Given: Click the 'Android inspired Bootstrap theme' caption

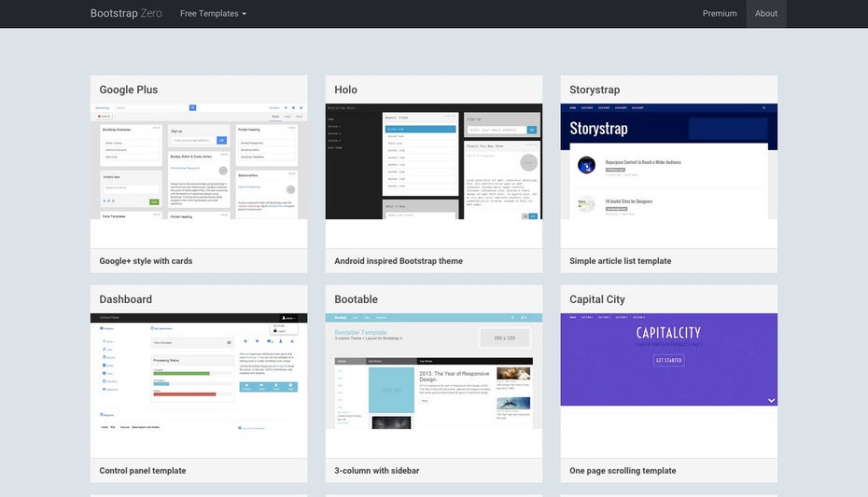Looking at the screenshot, I should [x=399, y=261].
